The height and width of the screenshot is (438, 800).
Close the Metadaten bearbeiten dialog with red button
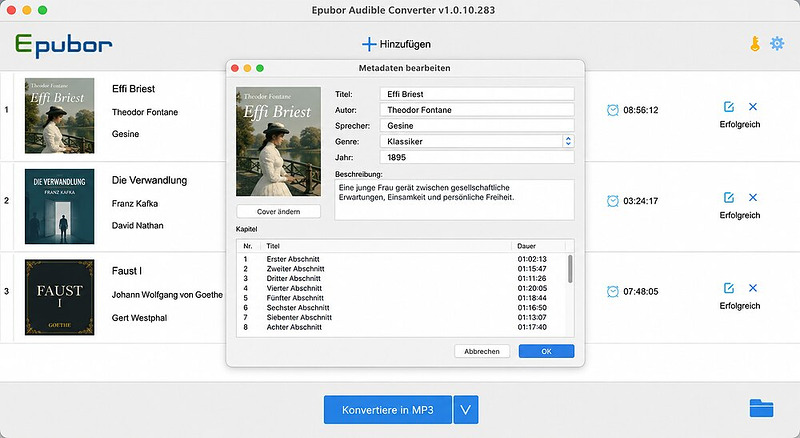click(x=235, y=68)
